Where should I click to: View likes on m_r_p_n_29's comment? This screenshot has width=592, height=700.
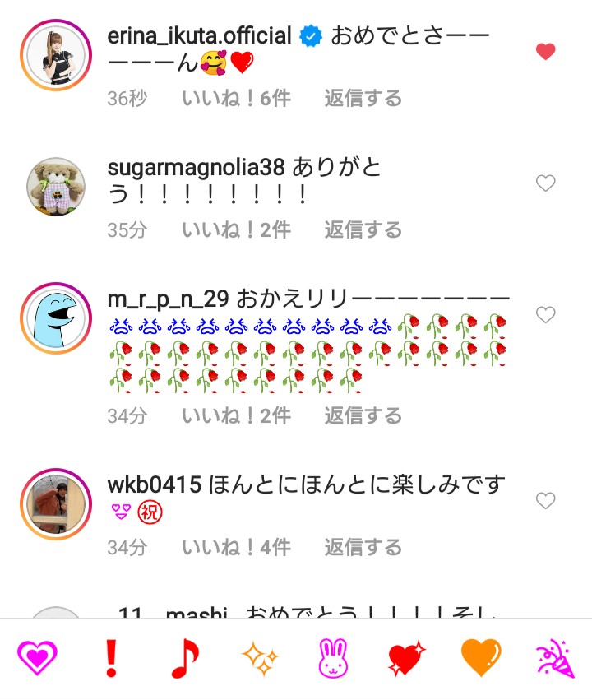click(237, 415)
